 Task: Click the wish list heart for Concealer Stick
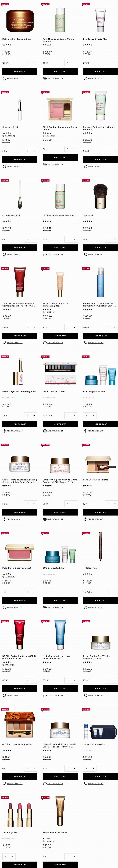point(4,166)
